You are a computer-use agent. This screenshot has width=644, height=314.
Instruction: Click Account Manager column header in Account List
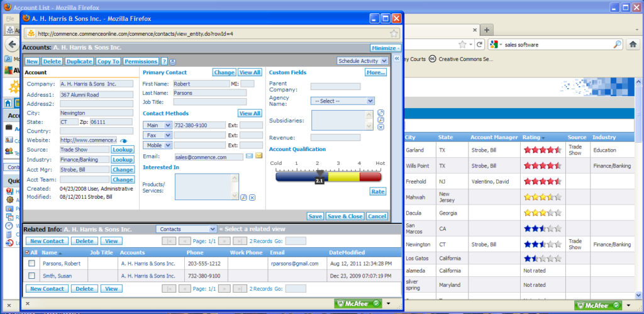pos(494,137)
